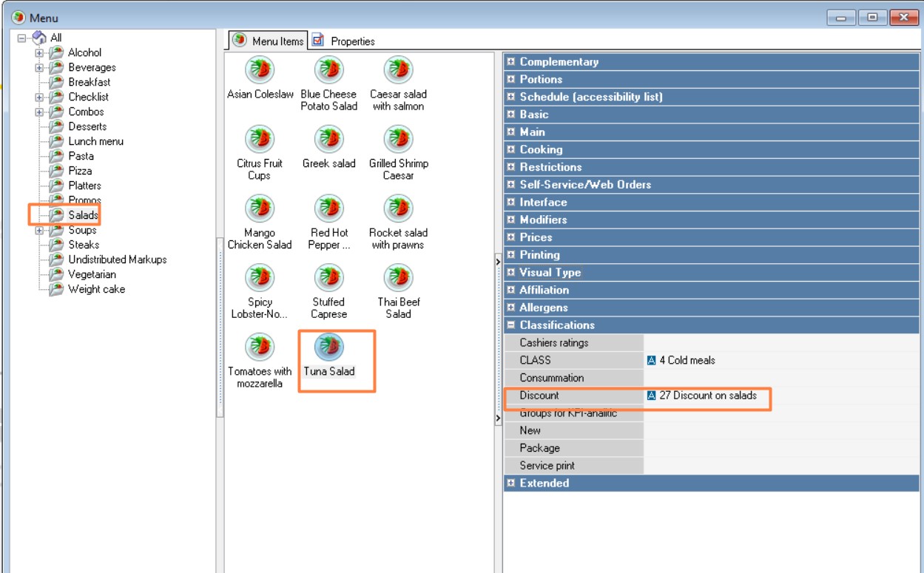Click the Stuffed Caprese dish icon

coord(328,278)
